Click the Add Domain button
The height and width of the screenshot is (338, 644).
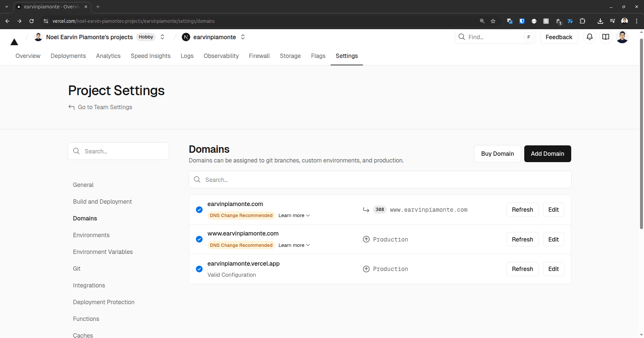(x=547, y=154)
